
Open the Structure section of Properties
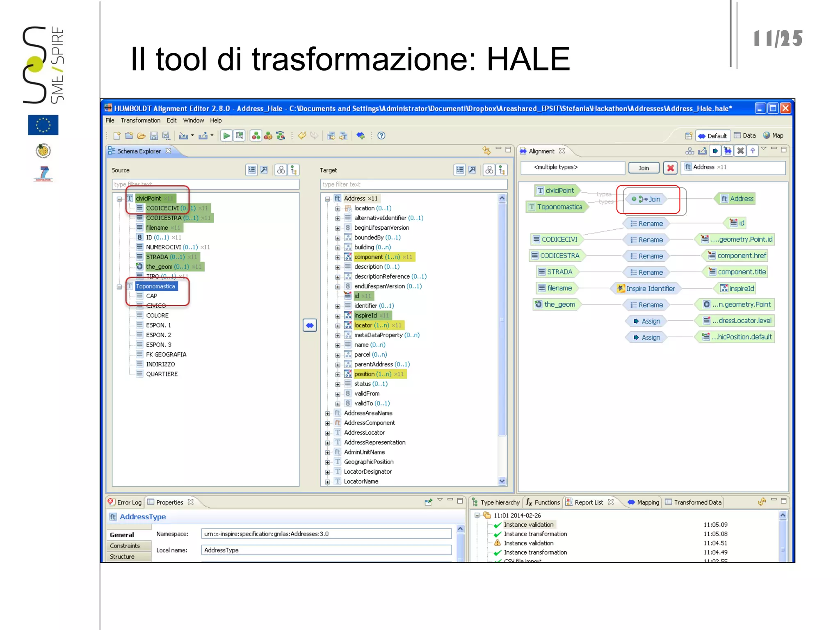pyautogui.click(x=128, y=557)
